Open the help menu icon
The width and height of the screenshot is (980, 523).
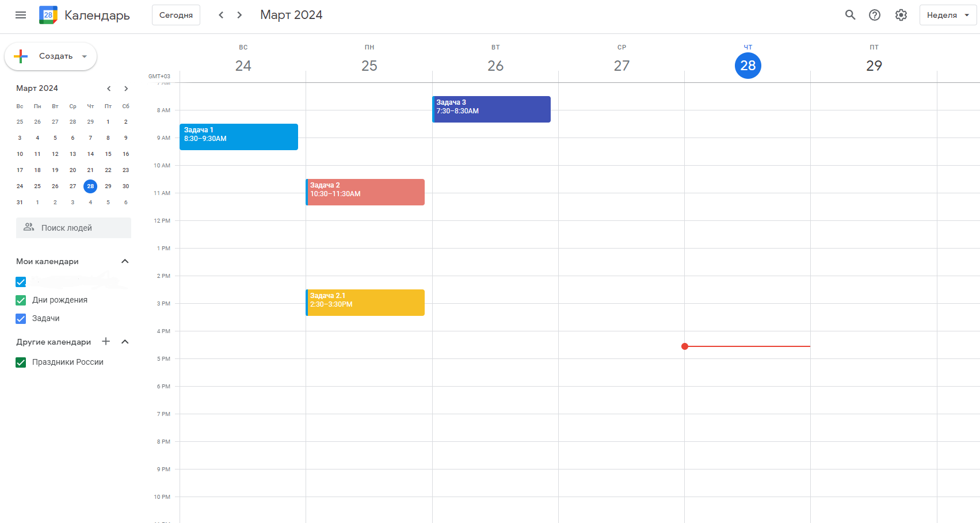[x=875, y=15]
